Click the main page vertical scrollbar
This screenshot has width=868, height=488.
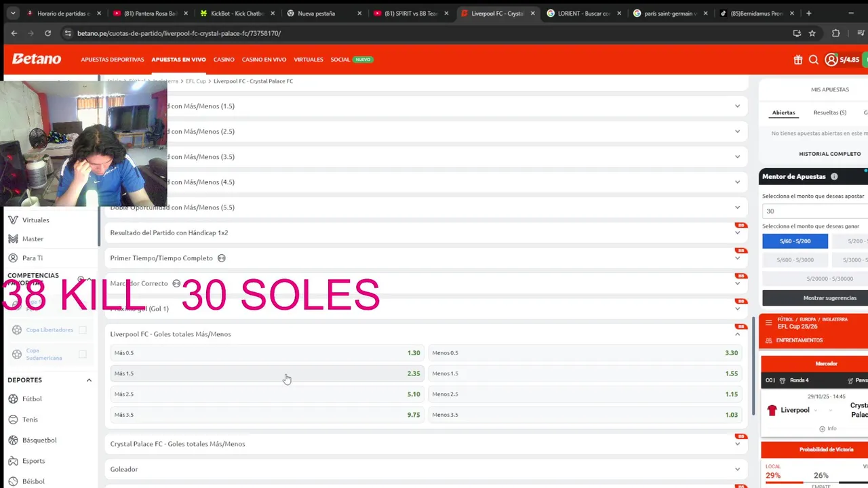click(x=753, y=366)
